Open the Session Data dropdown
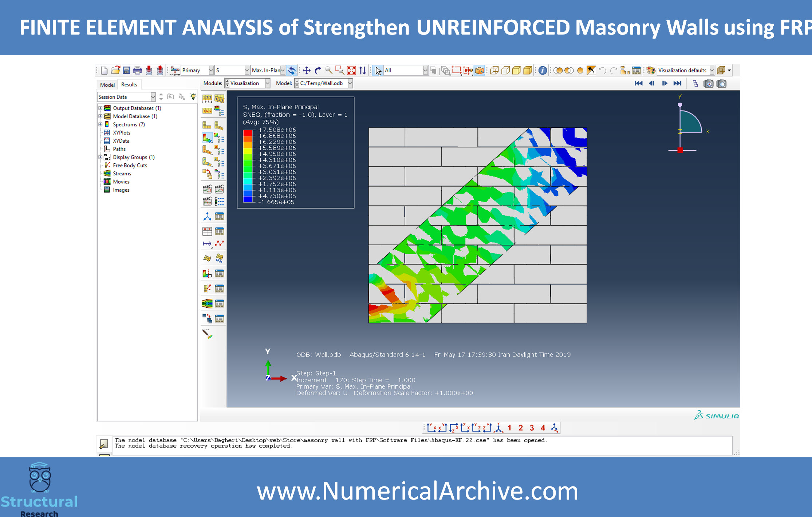The height and width of the screenshot is (517, 812). (126, 97)
